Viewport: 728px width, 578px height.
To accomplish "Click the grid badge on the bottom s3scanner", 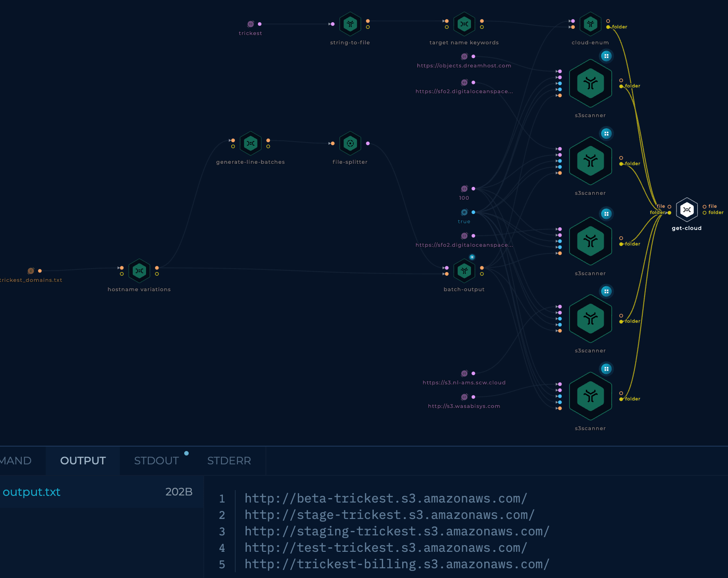I will click(606, 369).
